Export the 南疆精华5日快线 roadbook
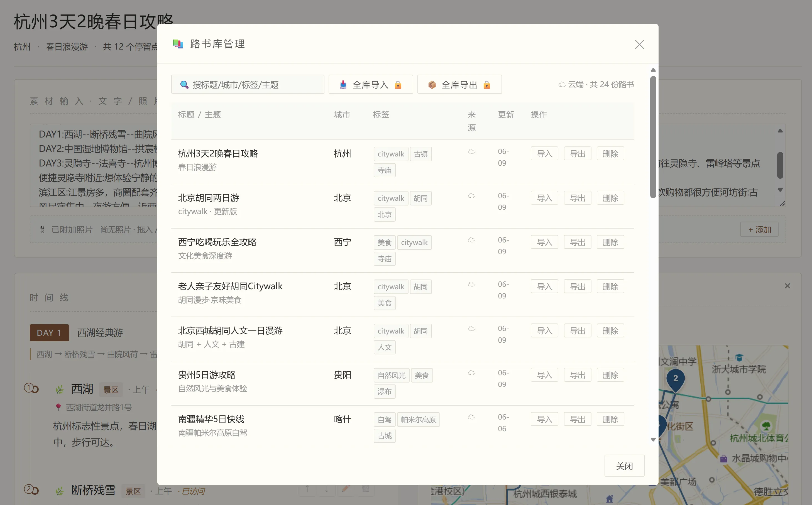The height and width of the screenshot is (505, 812). point(577,419)
